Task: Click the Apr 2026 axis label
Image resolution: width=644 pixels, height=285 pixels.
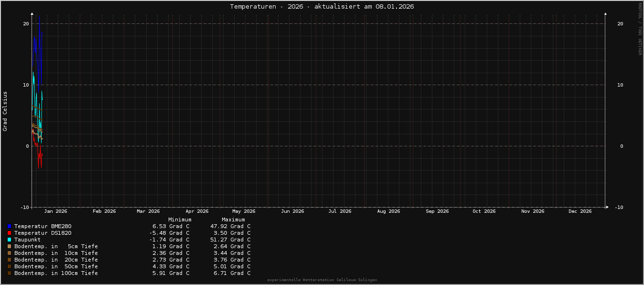Action: (x=197, y=211)
